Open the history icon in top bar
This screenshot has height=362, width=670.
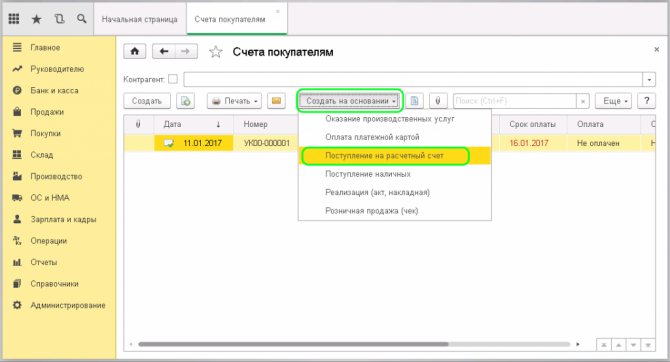coord(59,19)
